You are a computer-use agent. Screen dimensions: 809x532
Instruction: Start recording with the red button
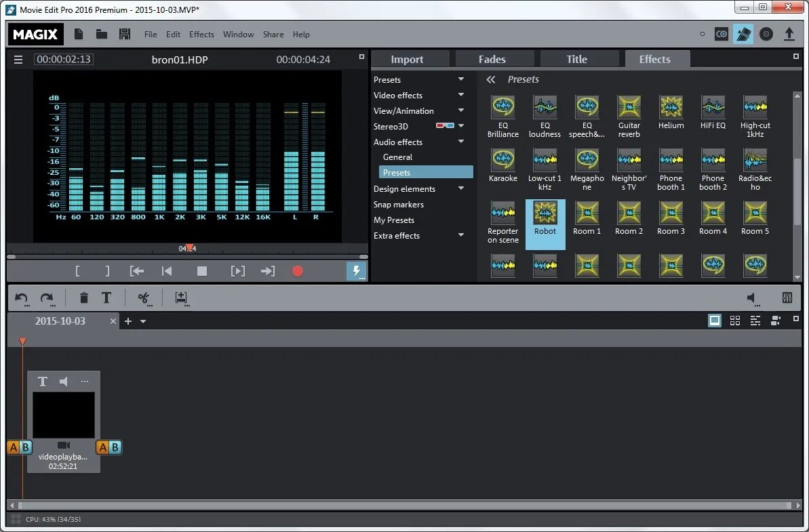(298, 271)
